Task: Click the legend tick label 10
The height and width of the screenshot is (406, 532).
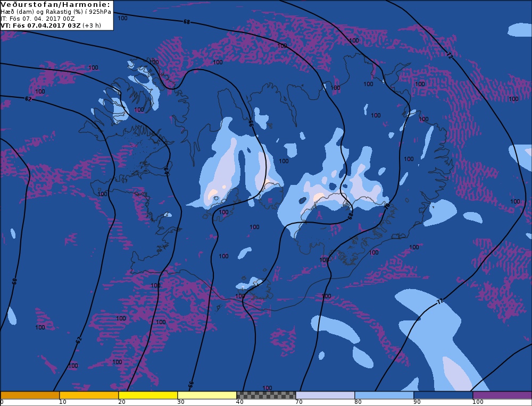Action: [62, 402]
